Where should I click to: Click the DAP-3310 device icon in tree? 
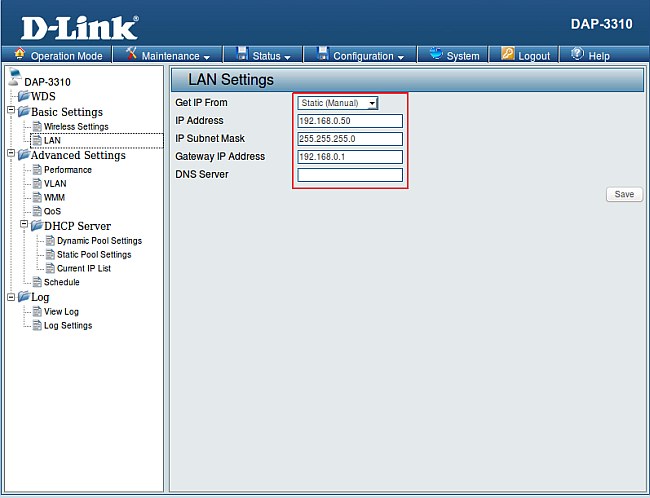pyautogui.click(x=14, y=78)
